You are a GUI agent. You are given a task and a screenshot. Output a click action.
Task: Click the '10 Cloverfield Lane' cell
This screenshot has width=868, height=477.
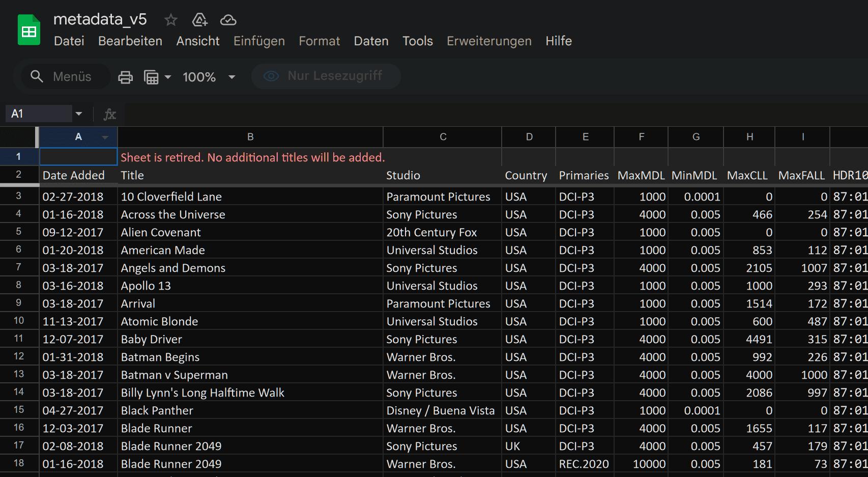(250, 197)
